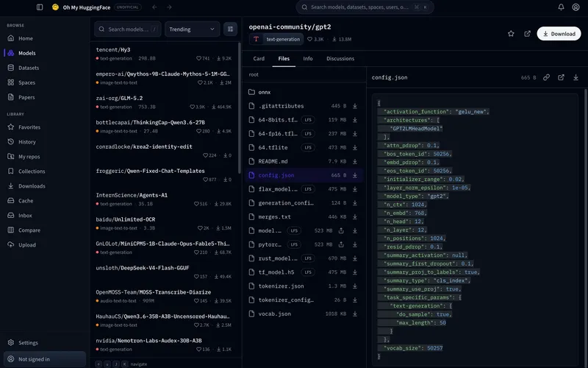
Task: Select nvidia/Nemotron-Labs-Audex-30B-A3B model
Action: 163,344
